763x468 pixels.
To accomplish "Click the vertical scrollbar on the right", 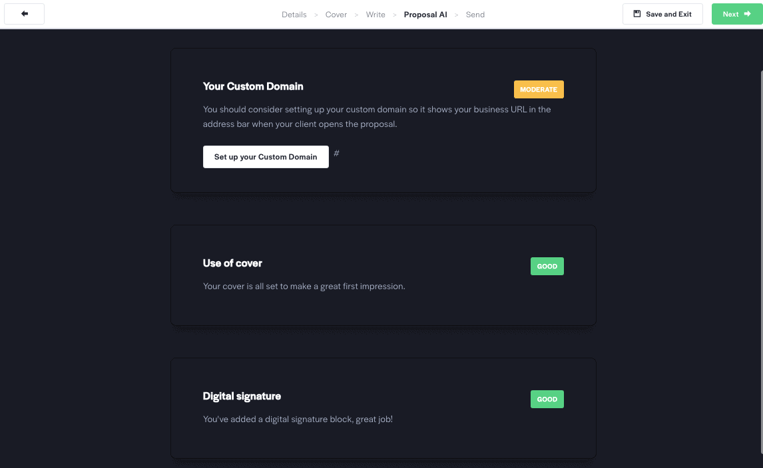I will 761,267.
